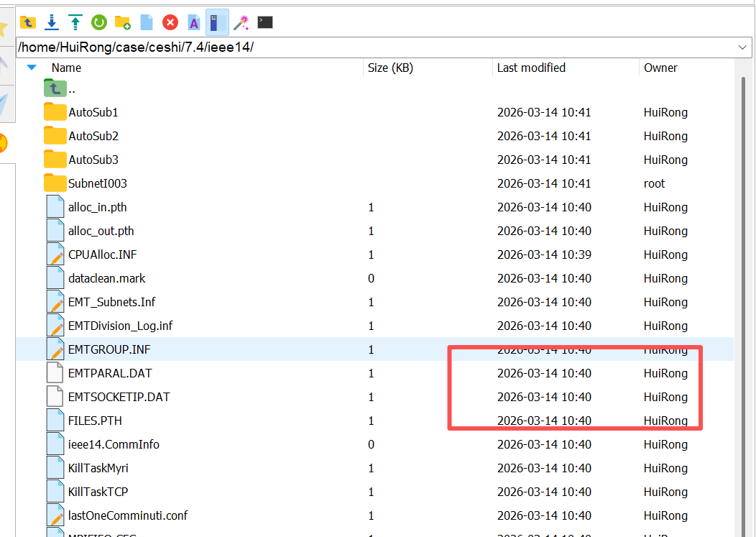Image resolution: width=756 pixels, height=537 pixels.
Task: Click the upload files icon
Action: (x=75, y=22)
